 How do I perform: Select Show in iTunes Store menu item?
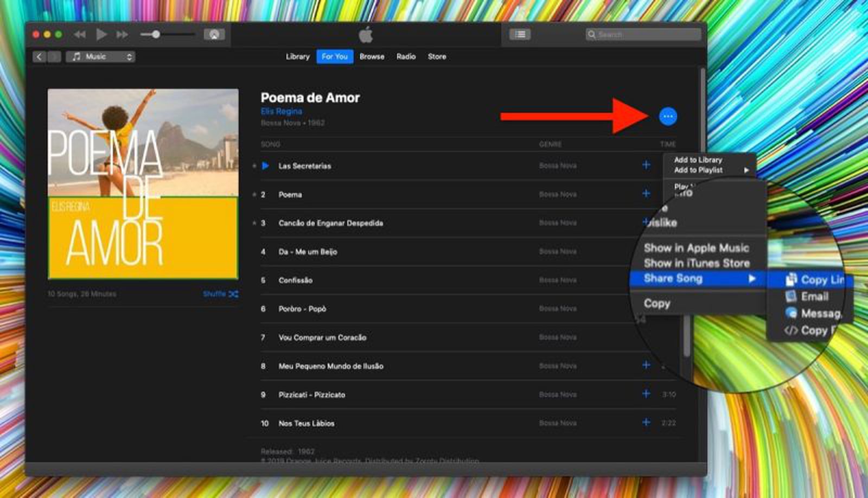click(697, 264)
